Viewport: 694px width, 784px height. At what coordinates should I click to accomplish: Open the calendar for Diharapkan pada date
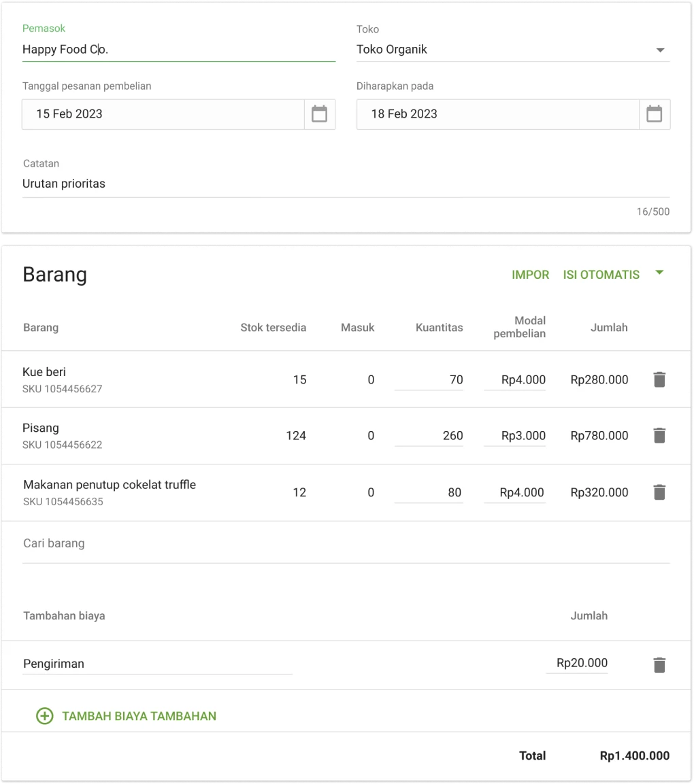pyautogui.click(x=654, y=114)
